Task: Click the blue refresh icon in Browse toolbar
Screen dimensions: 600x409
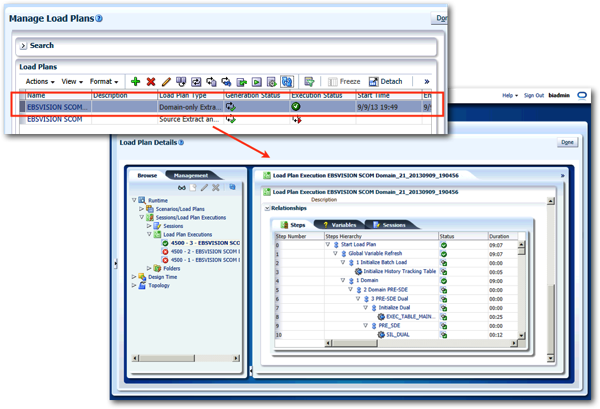Action: pyautogui.click(x=232, y=187)
